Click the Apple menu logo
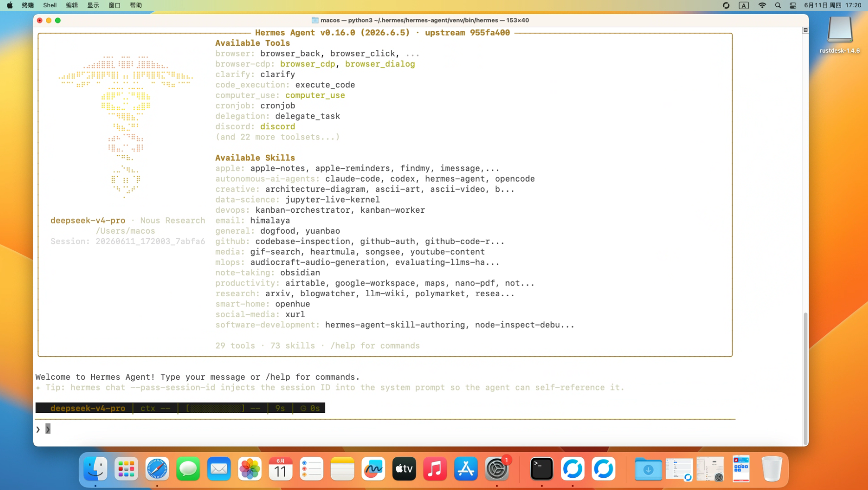This screenshot has height=490, width=868. coord(10,5)
